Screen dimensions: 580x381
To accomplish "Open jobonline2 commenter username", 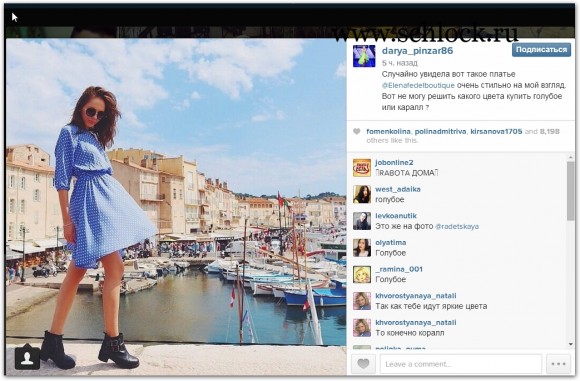I will [394, 162].
